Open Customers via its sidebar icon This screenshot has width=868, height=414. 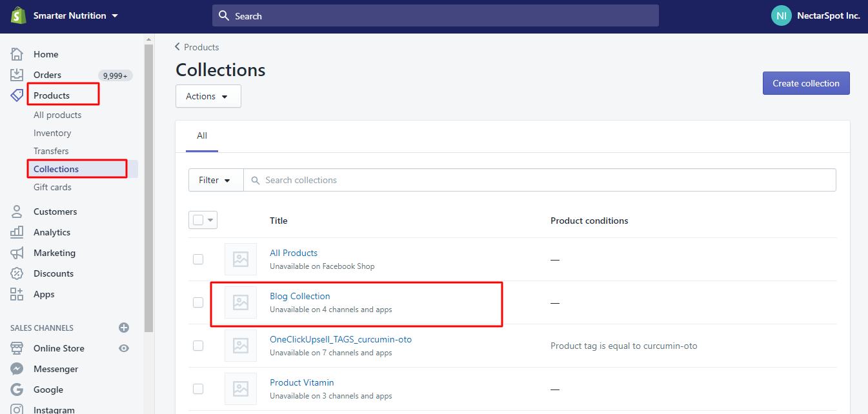(x=16, y=211)
